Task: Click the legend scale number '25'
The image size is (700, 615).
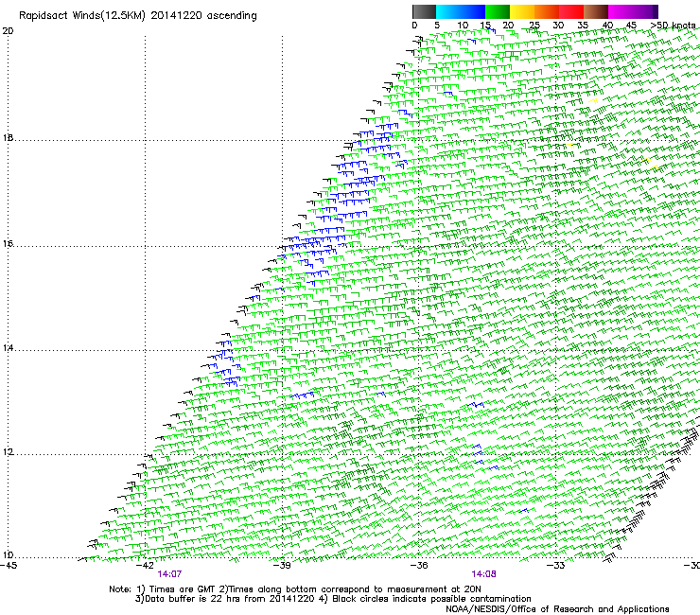Action: (534, 26)
